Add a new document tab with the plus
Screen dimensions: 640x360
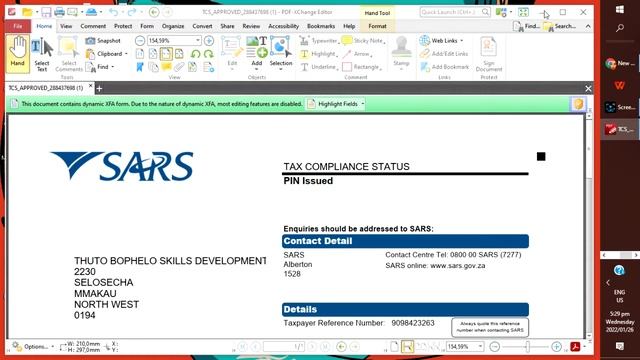[99, 88]
